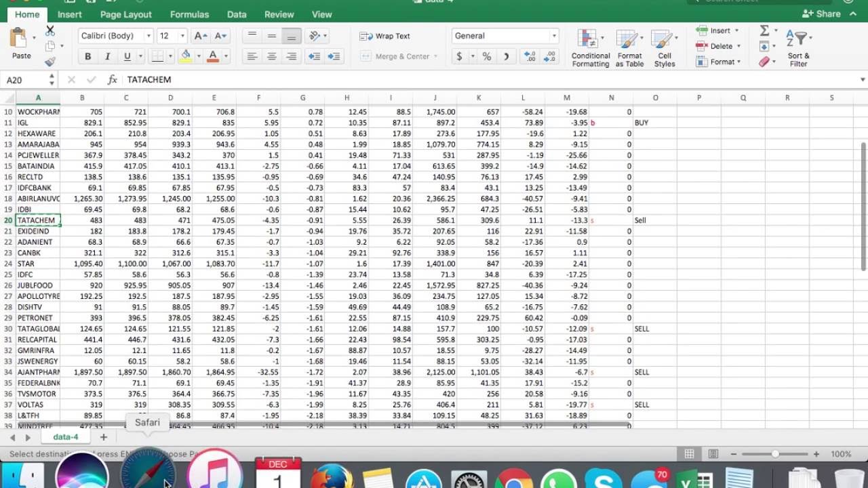
Task: Click the text orientation icon
Action: click(314, 36)
